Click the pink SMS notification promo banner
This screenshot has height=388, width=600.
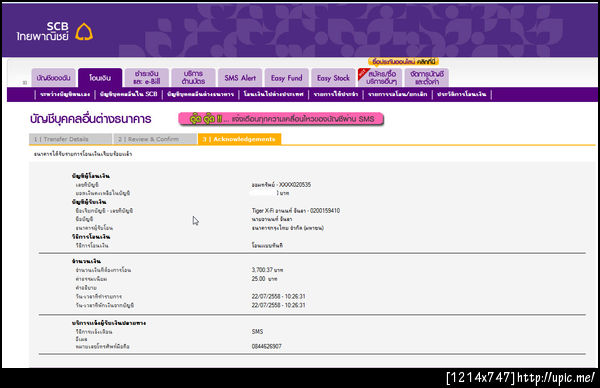point(281,119)
